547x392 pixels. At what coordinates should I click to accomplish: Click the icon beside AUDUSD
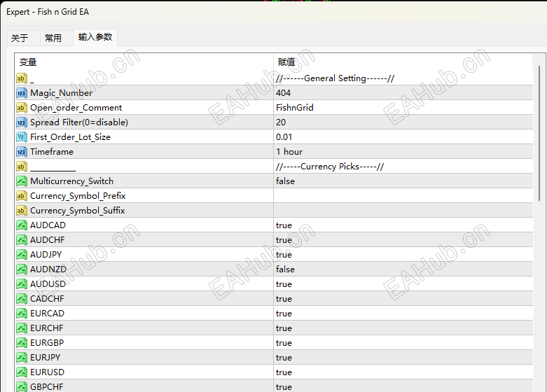point(22,284)
